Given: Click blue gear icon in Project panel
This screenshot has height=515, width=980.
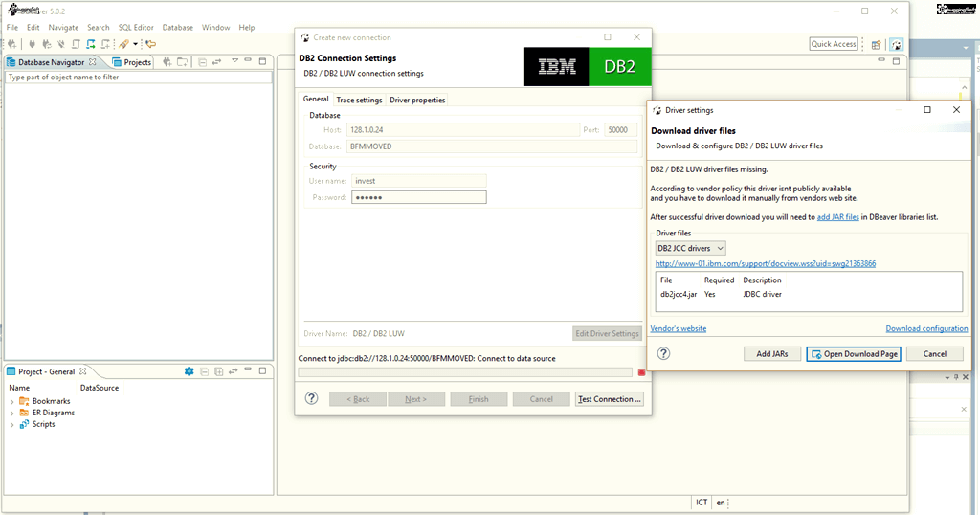Looking at the screenshot, I should pos(189,371).
